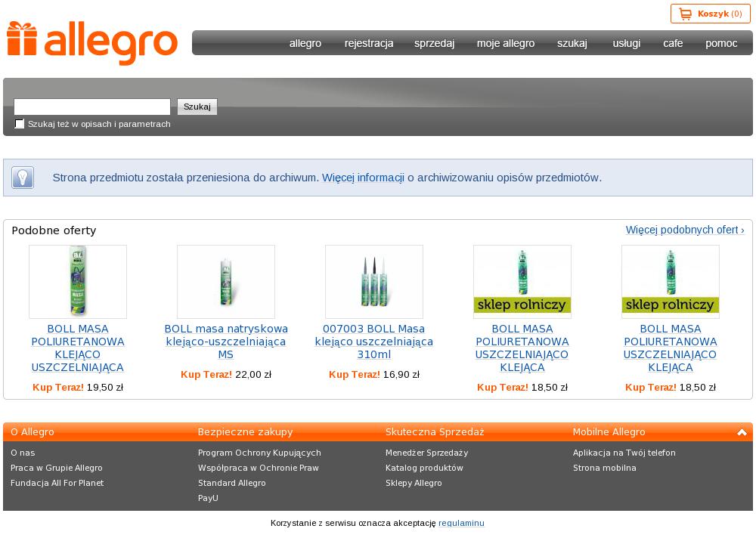The width and height of the screenshot is (756, 538).
Task: Select 'szukaj' in top navigation
Action: tap(572, 43)
